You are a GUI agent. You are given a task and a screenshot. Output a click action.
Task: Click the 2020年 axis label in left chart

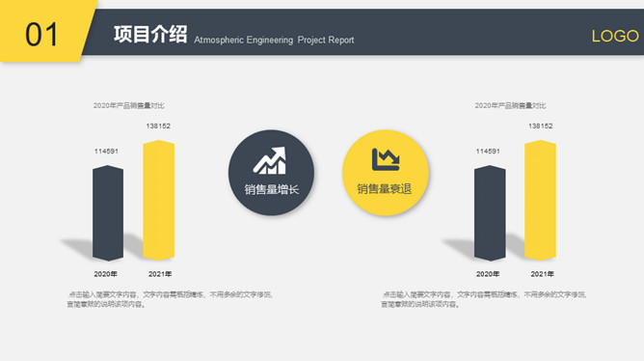click(105, 274)
